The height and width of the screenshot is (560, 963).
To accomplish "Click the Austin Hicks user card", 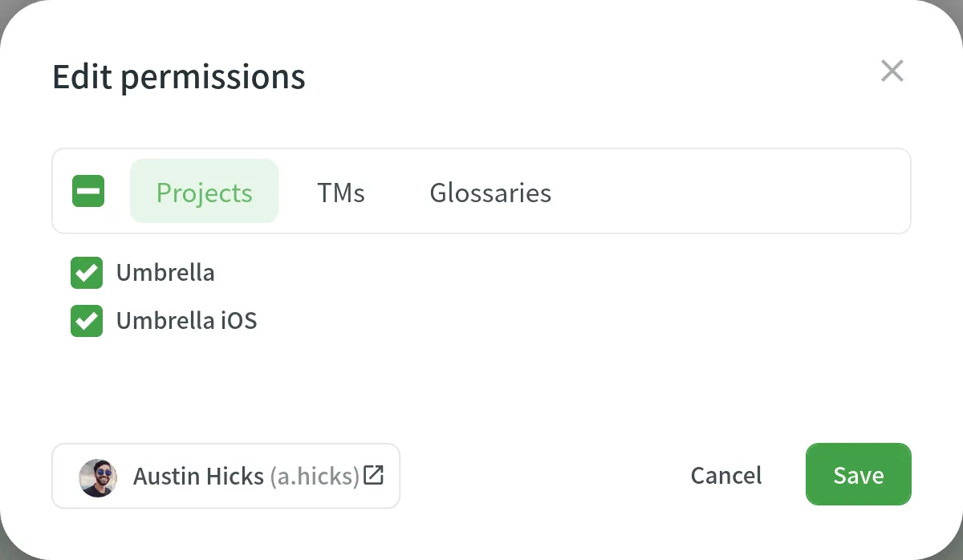I will [x=226, y=475].
